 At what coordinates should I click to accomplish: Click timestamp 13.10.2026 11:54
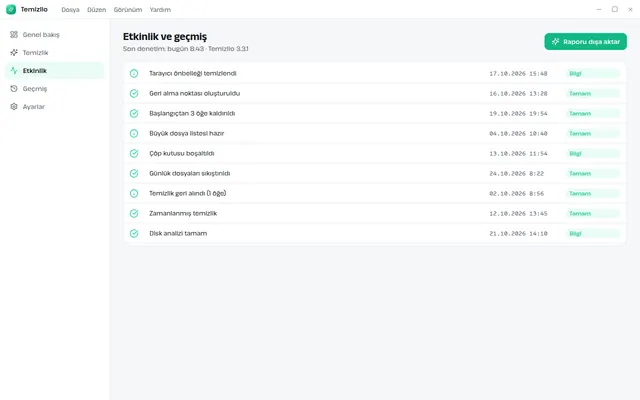pyautogui.click(x=518, y=153)
